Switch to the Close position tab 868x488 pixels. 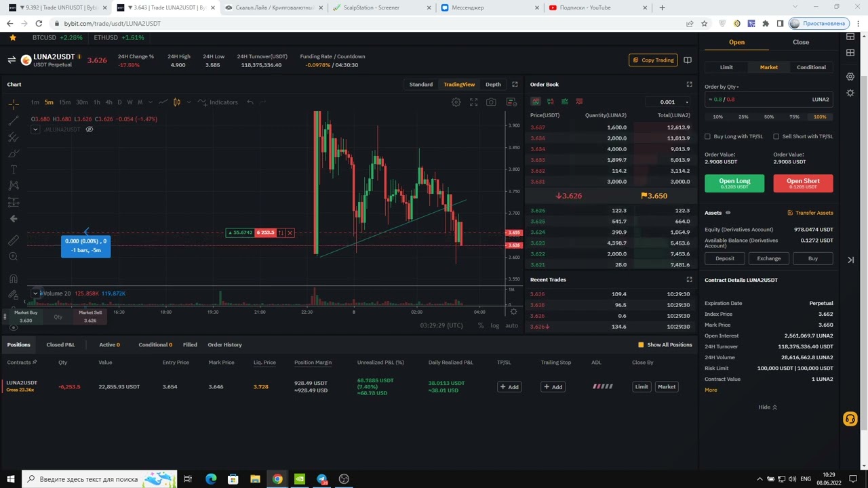point(801,42)
